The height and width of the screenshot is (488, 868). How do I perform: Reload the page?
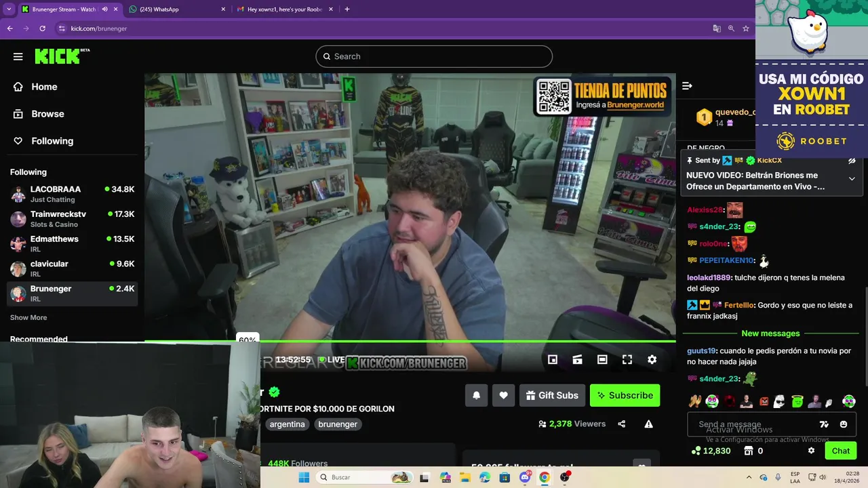pos(42,28)
